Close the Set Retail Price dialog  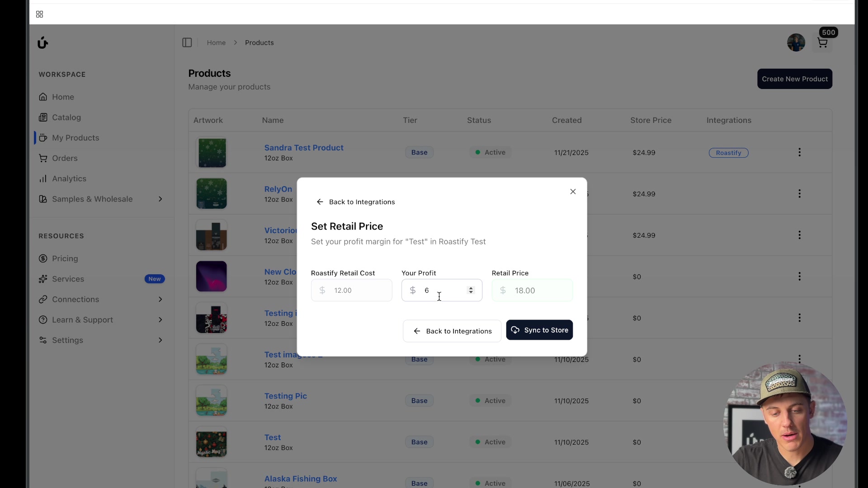573,192
